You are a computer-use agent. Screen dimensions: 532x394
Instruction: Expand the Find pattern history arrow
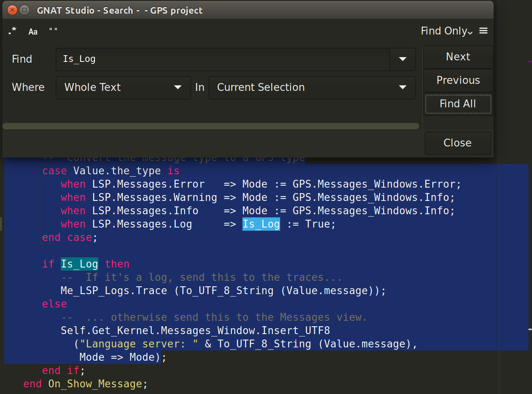pyautogui.click(x=402, y=59)
